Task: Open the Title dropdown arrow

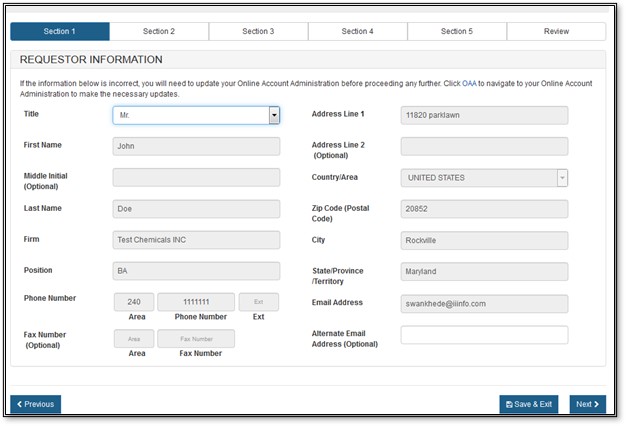Action: [274, 115]
